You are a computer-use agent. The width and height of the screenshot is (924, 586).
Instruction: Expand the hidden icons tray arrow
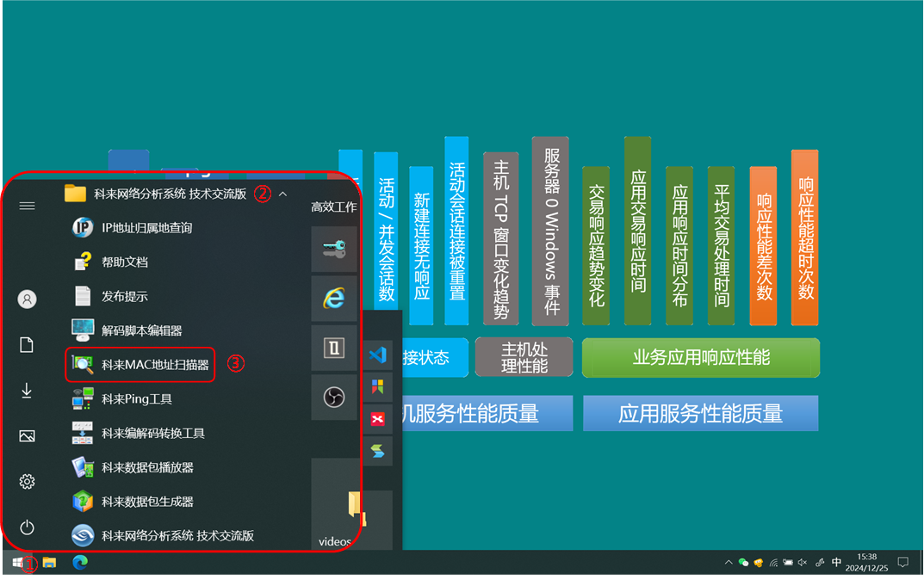[x=729, y=562]
